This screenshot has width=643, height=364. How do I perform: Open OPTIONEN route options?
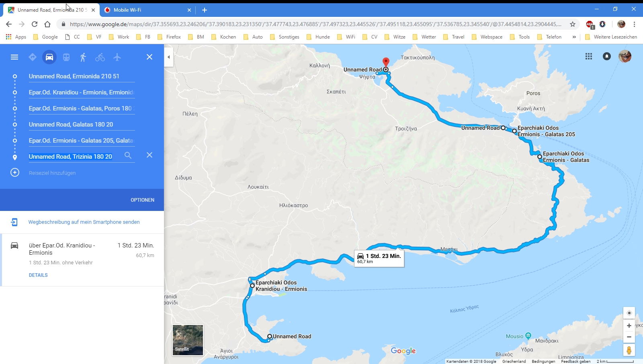point(142,200)
